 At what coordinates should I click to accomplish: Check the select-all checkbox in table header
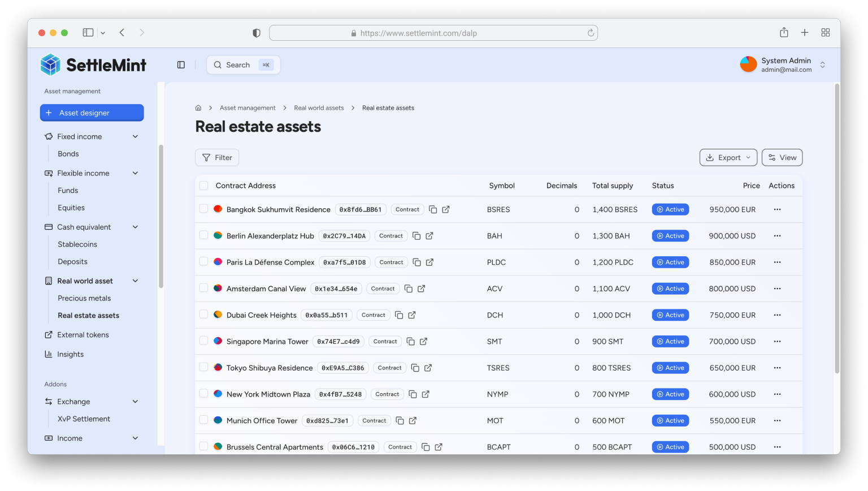203,186
